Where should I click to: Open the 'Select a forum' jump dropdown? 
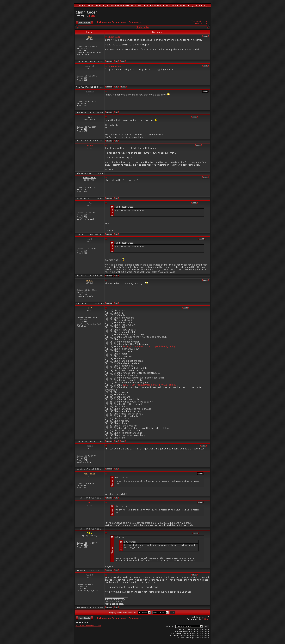tap(189, 626)
